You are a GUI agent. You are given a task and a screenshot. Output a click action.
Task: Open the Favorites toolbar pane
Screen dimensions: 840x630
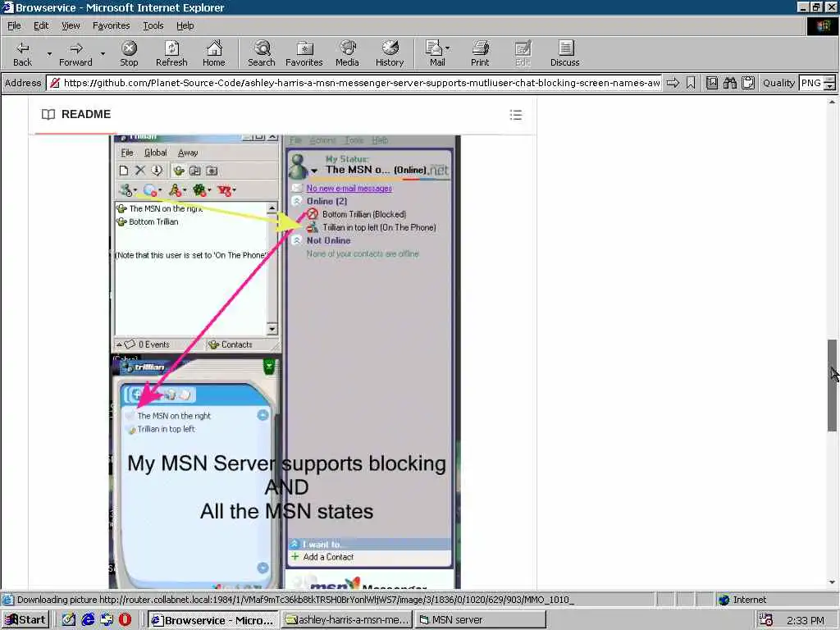pyautogui.click(x=304, y=53)
